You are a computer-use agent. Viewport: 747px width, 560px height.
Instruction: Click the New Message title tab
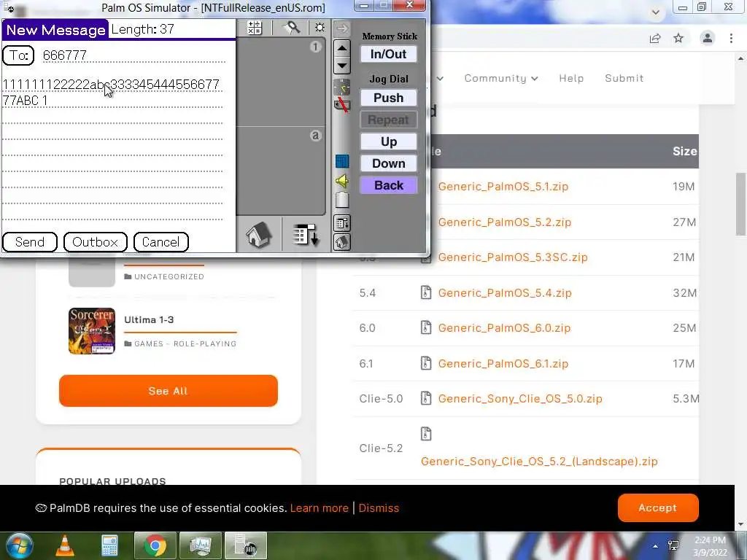(55, 30)
